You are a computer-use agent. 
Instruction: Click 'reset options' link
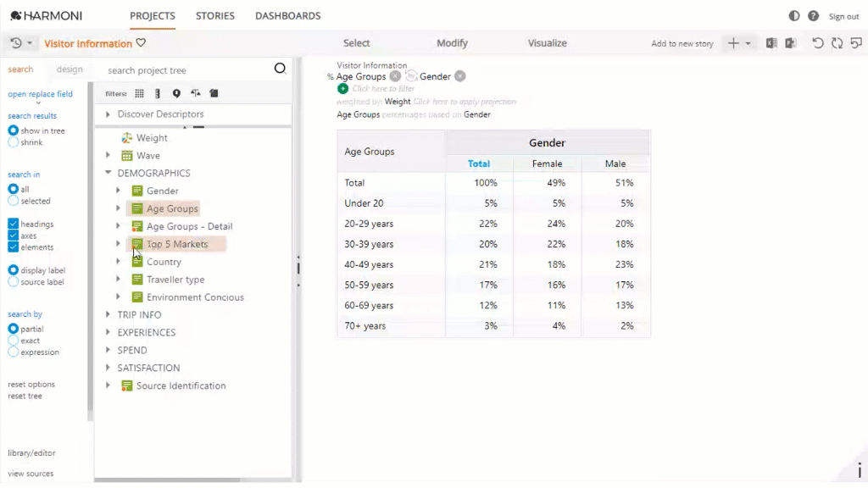coord(31,384)
